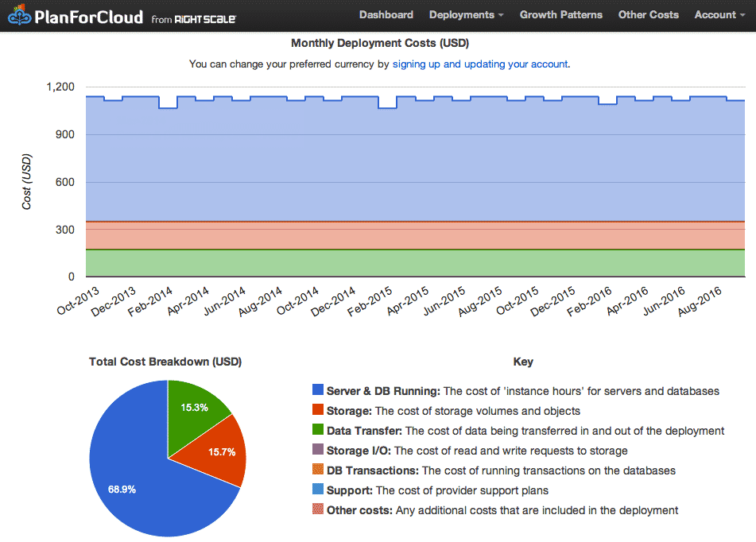Open the Dashboard page
This screenshot has height=542, width=756.
pyautogui.click(x=386, y=14)
